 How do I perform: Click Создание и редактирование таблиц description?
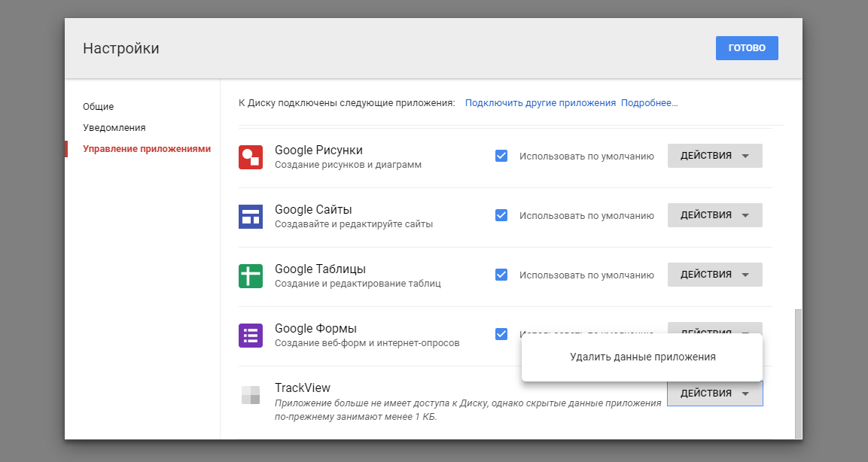point(358,284)
